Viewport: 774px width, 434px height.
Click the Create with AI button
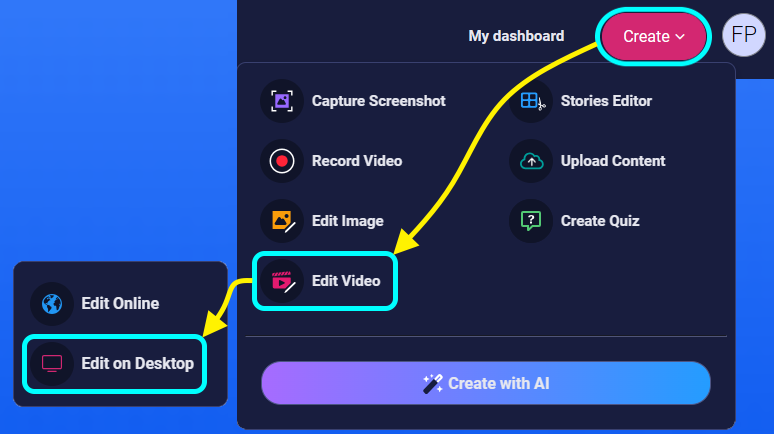coord(486,383)
